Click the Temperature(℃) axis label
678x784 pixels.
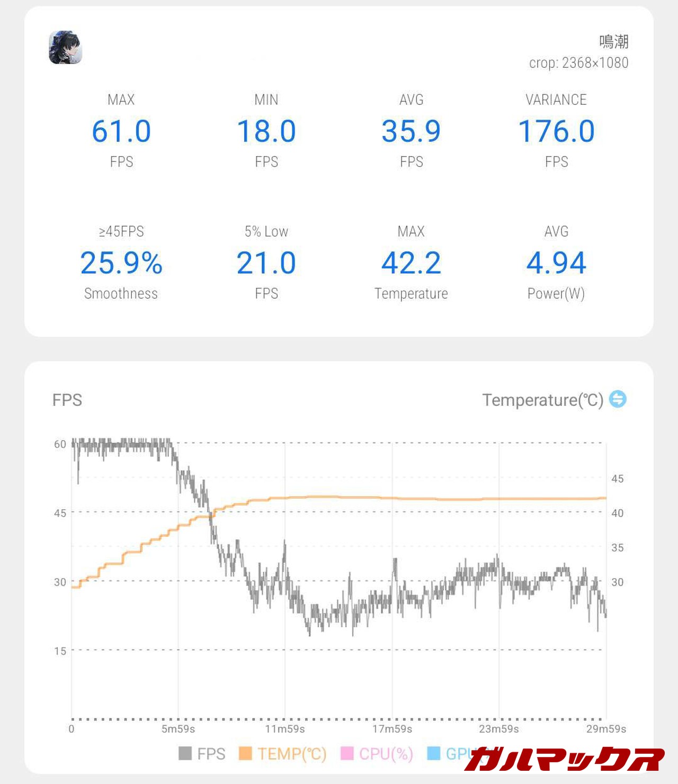point(542,400)
